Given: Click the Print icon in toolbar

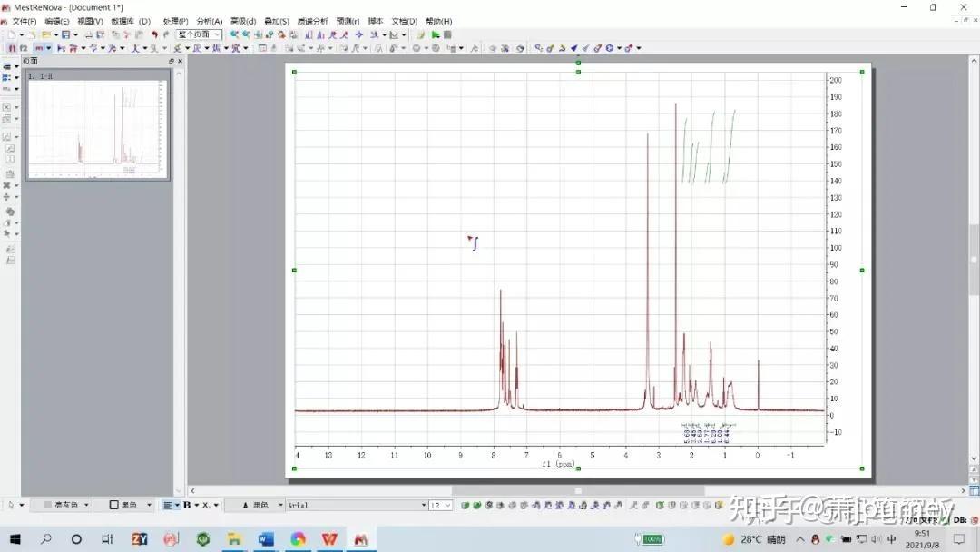Looking at the screenshot, I should coord(88,35).
